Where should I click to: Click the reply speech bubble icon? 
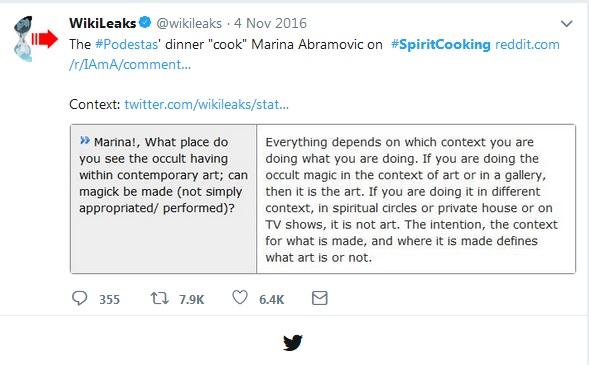pos(79,299)
